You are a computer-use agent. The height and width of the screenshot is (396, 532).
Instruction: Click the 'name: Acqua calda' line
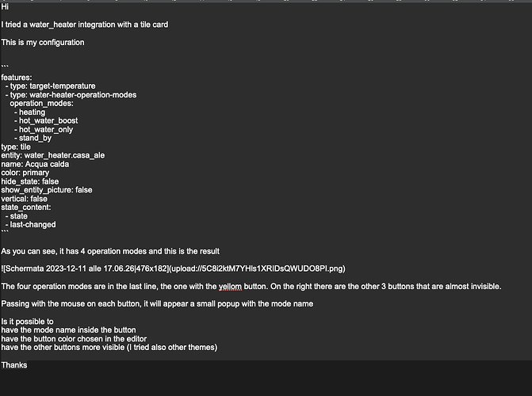point(35,164)
